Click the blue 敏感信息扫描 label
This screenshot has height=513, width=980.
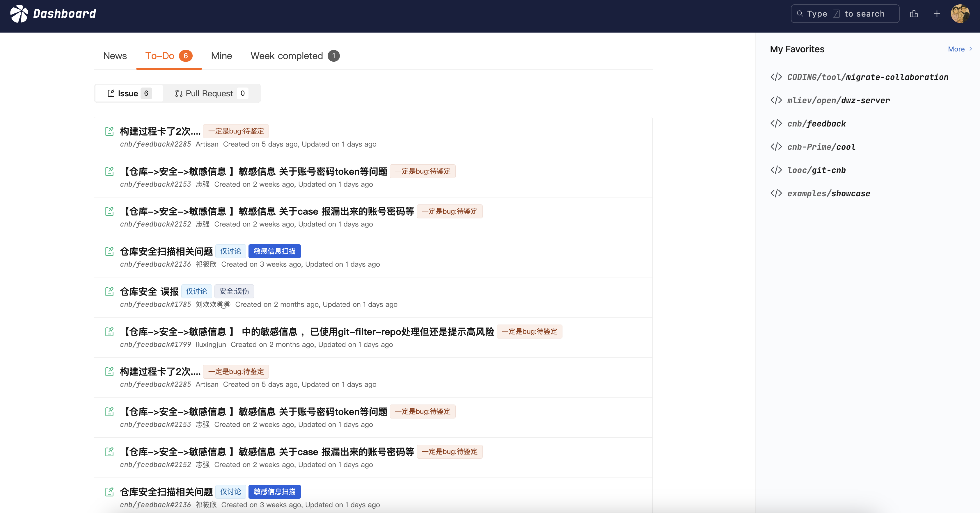274,251
